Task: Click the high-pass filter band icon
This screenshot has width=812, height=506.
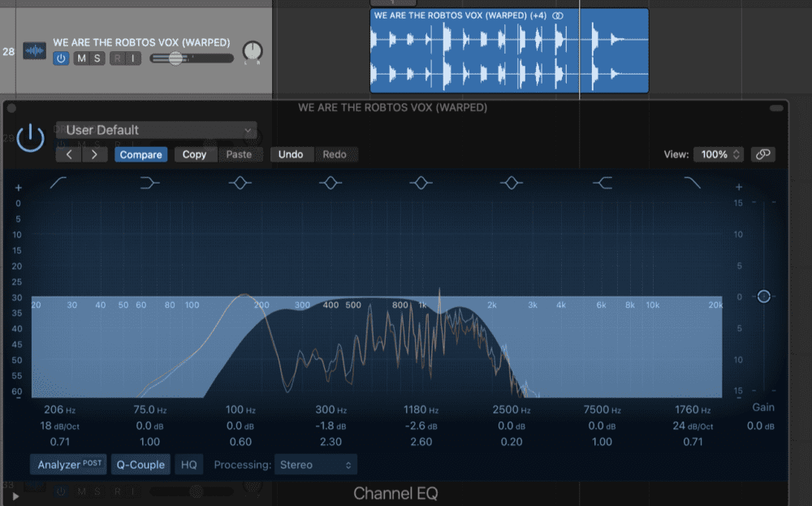Action: click(59, 184)
